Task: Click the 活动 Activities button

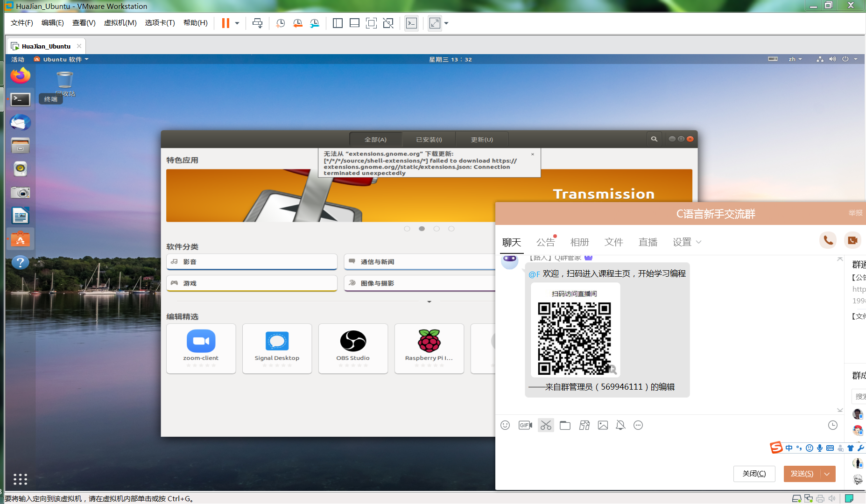Action: tap(18, 59)
